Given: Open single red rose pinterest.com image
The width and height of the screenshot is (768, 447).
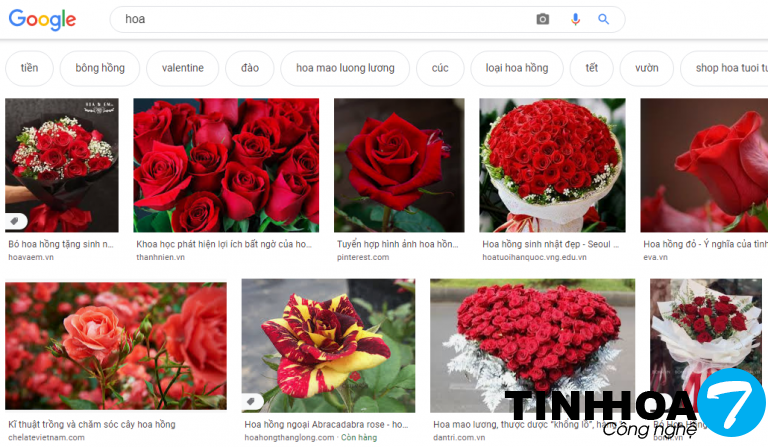Looking at the screenshot, I should [x=399, y=165].
